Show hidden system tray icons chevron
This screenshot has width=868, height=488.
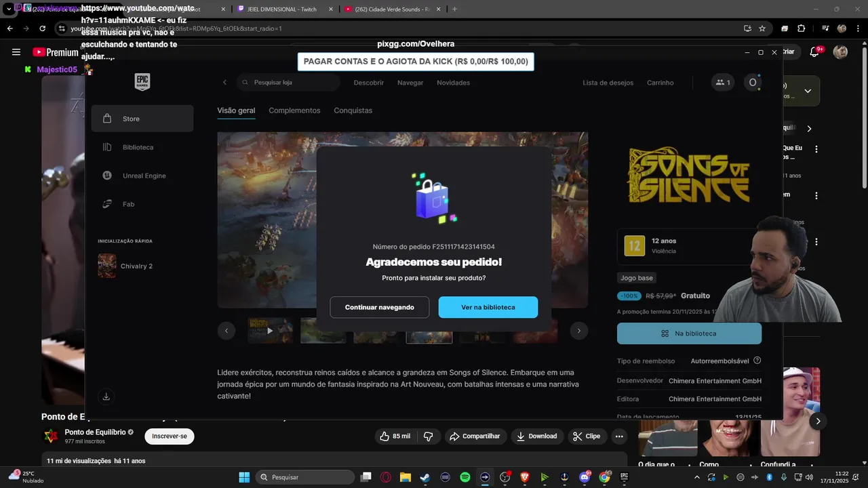coord(696,477)
